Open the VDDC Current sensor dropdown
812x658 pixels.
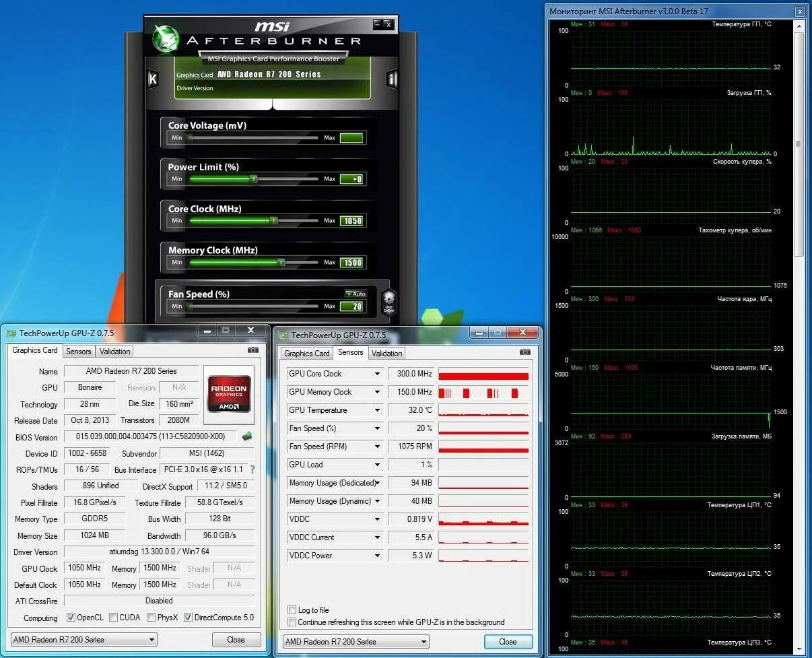377,537
